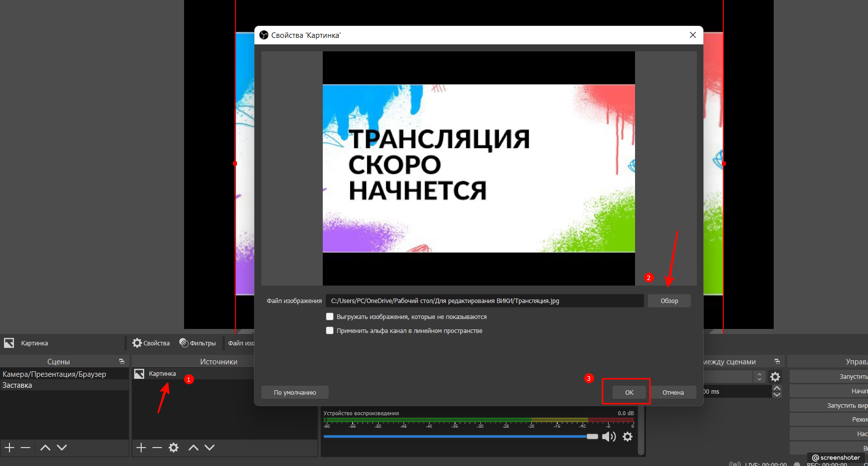Open the scene transition type dropdown

click(x=733, y=377)
